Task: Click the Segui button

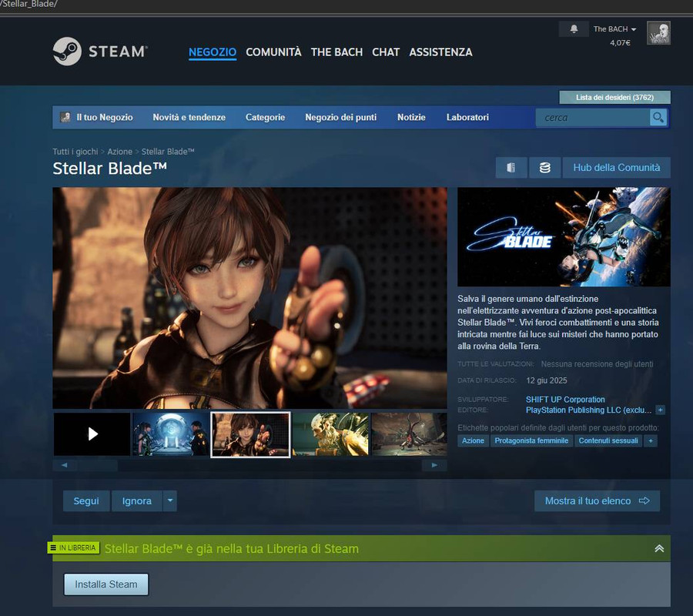Action: point(86,500)
